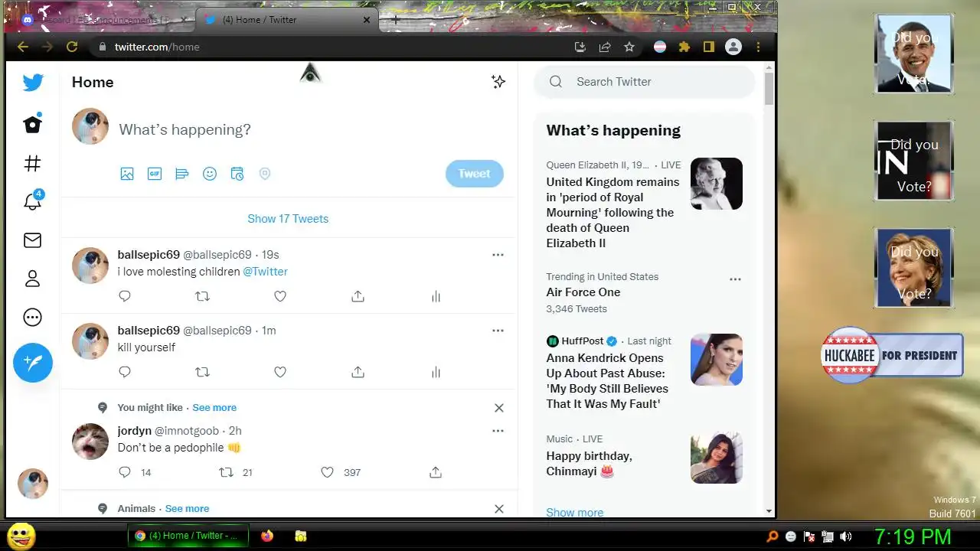Viewport: 980px width, 551px height.
Task: Share the 19s tweet
Action: tap(358, 296)
